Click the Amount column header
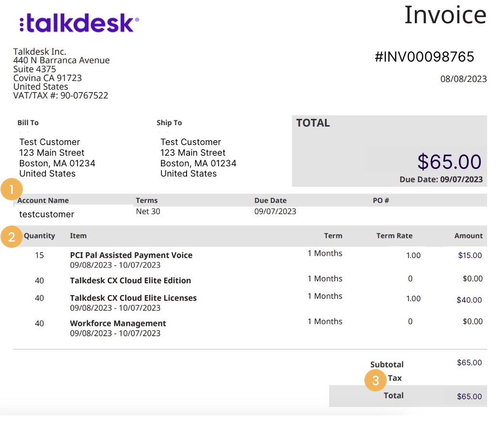 [x=468, y=236]
